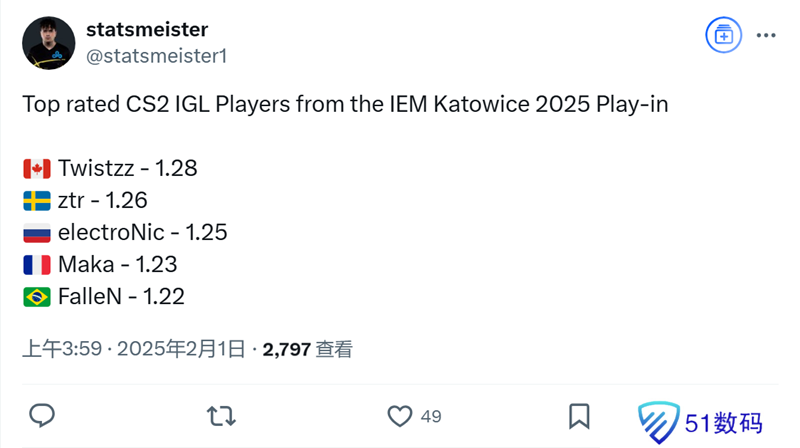Click the Brazilian flag emoji beside FalleN
This screenshot has height=448, width=800.
(37, 297)
